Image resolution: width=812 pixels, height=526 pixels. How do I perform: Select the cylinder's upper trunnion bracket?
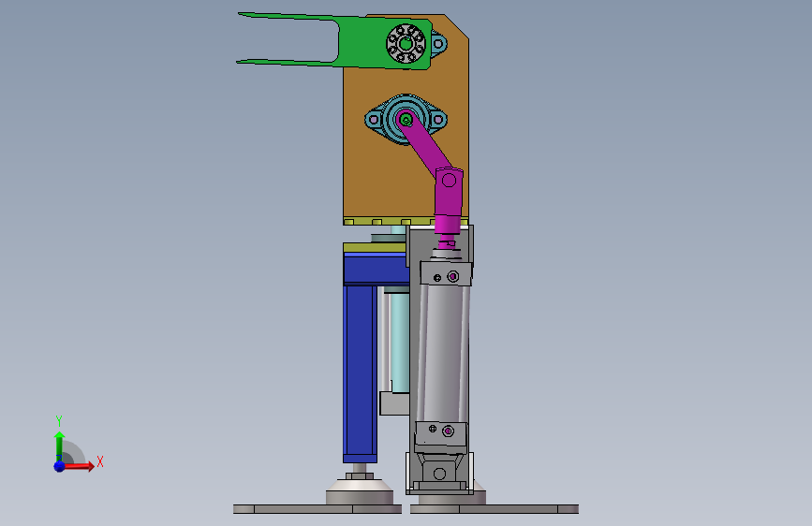point(446,273)
